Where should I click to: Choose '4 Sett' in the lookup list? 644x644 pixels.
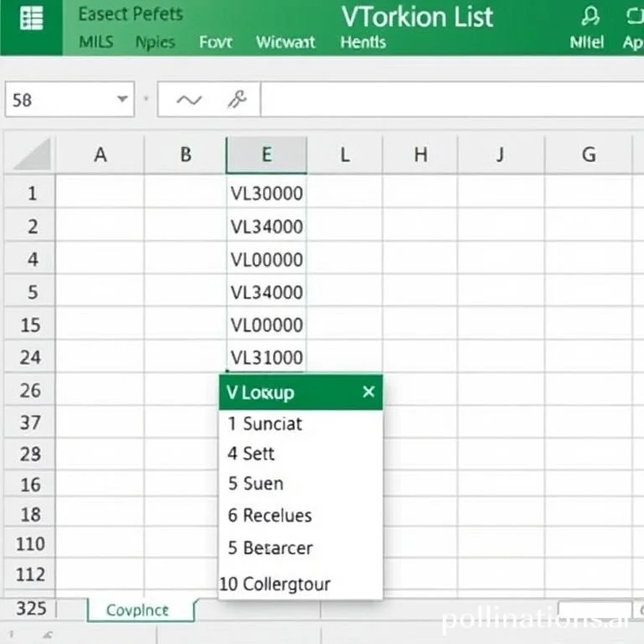pyautogui.click(x=301, y=454)
